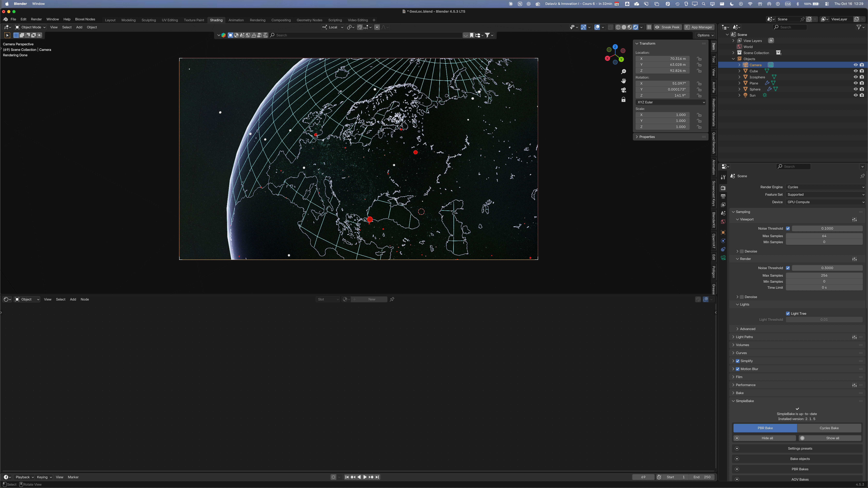Switch viewport to material preview shading
Viewport: 868px width, 488px height.
[x=630, y=27]
